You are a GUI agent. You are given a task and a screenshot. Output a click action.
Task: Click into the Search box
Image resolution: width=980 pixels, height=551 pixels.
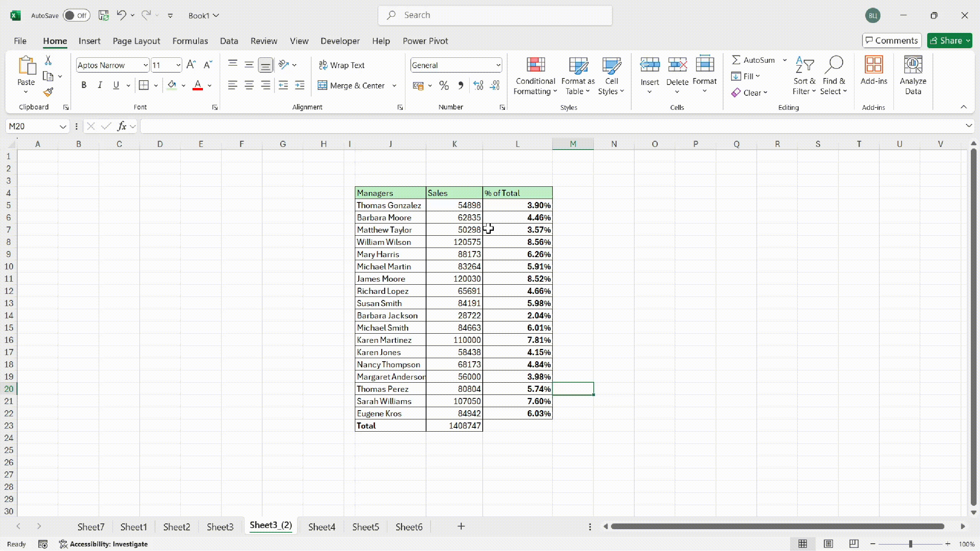495,15
